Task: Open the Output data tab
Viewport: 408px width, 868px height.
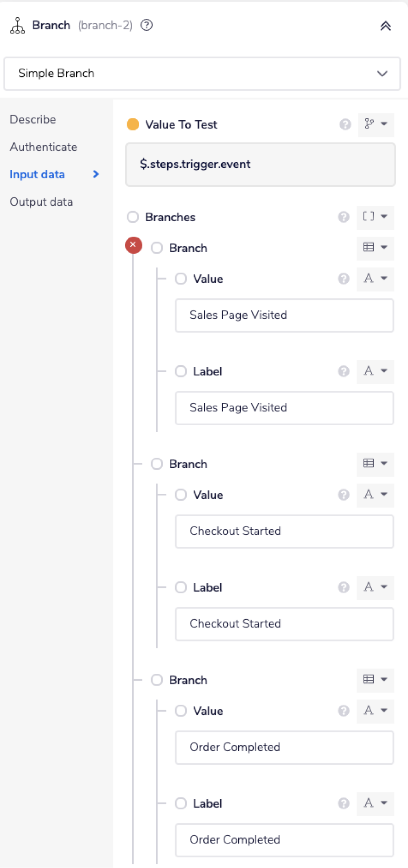Action: pyautogui.click(x=41, y=202)
